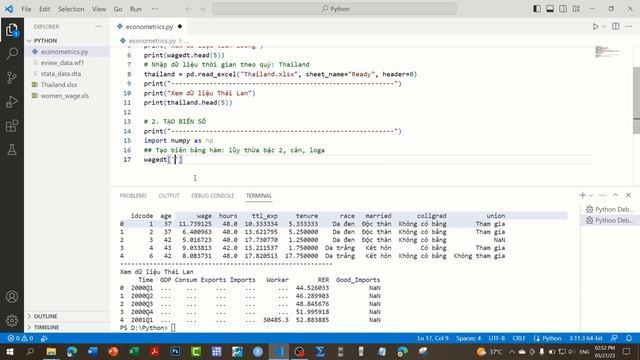This screenshot has width=640, height=360.
Task: Open the File menu
Action: click(27, 9)
